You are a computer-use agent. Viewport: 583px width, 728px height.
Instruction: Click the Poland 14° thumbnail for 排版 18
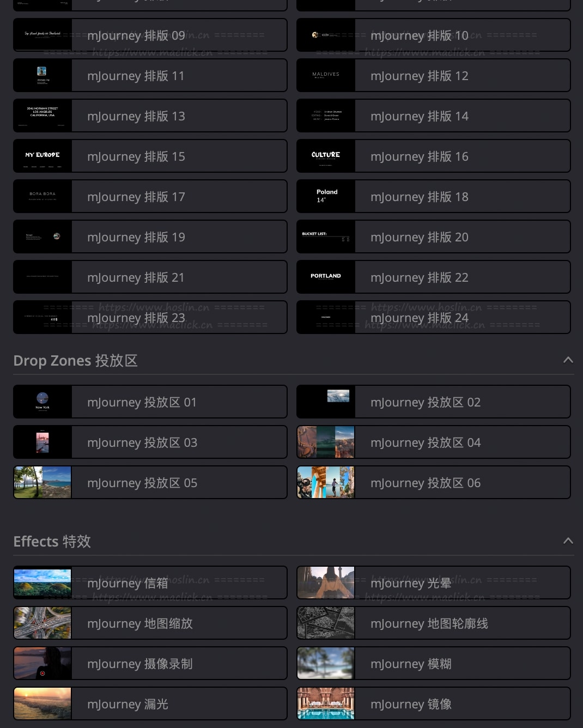point(326,196)
